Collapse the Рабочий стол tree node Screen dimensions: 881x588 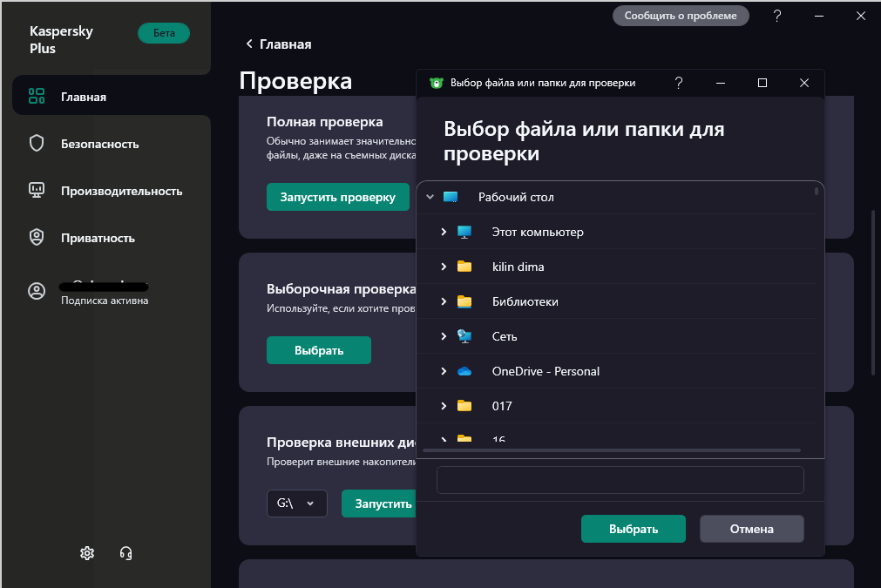pos(430,197)
